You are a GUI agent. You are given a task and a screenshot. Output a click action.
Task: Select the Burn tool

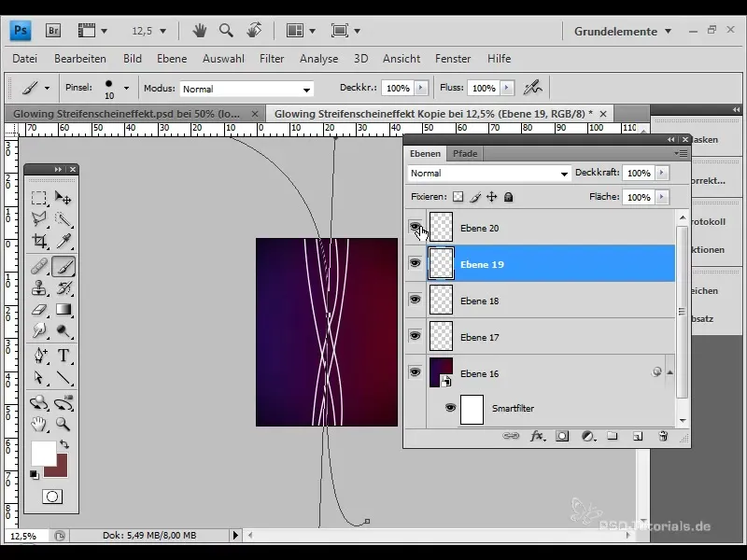[63, 330]
